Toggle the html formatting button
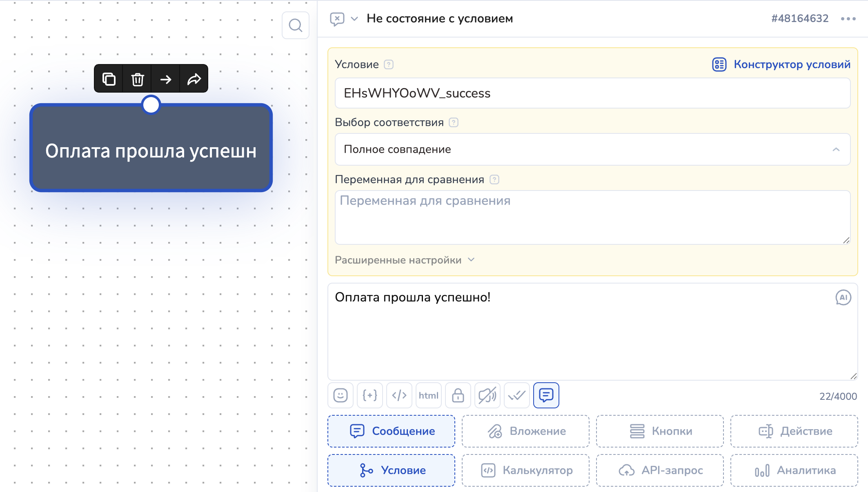Viewport: 868px width, 492px height. click(428, 395)
